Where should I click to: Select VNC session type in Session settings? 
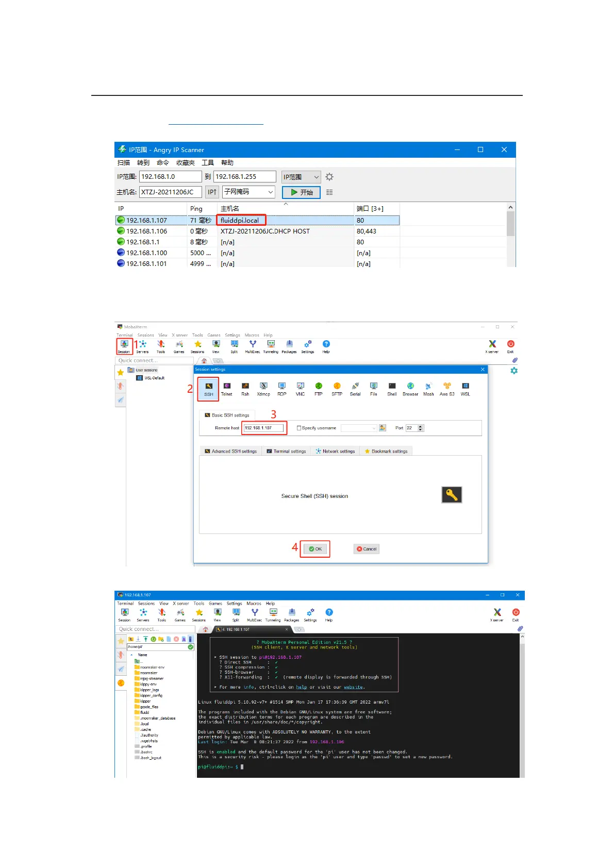click(x=301, y=389)
